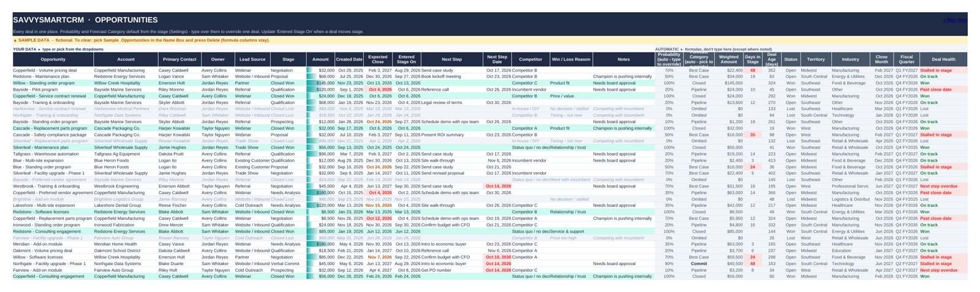This screenshot has width=980, height=292.
Task: Click 'Education' industry in Oakmont row
Action: click(x=851, y=250)
